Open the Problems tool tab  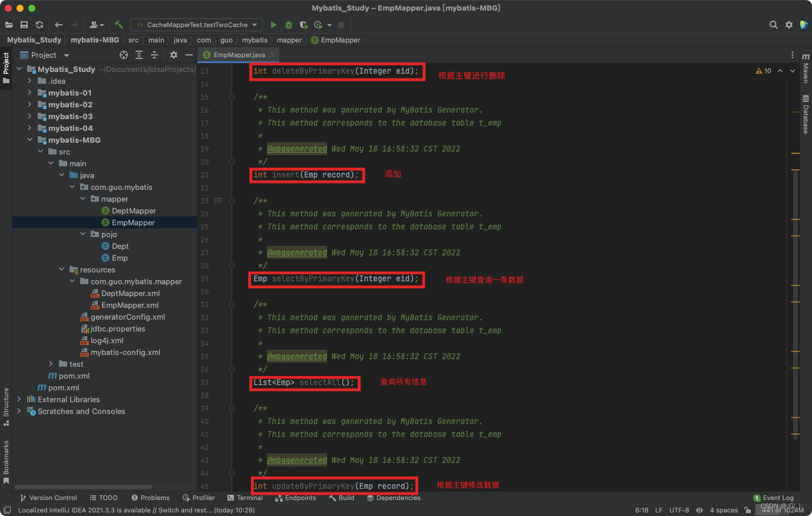(151, 498)
